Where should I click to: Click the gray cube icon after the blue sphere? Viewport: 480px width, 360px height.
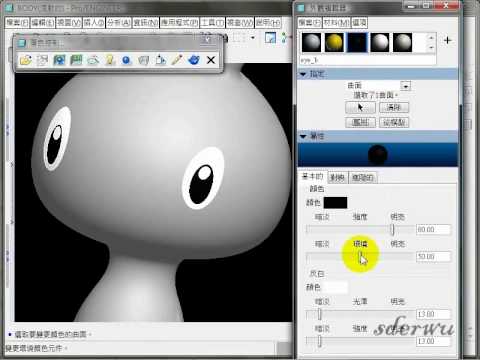(x=143, y=60)
